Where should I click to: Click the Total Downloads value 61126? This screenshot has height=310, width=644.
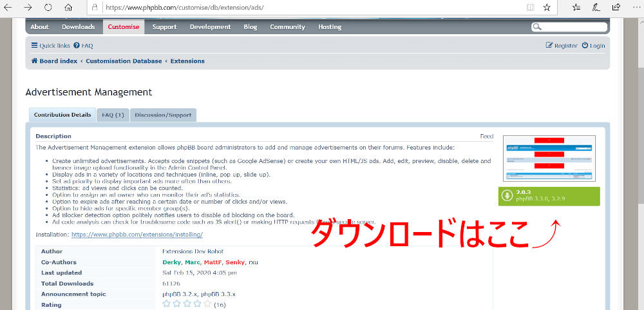pos(171,284)
